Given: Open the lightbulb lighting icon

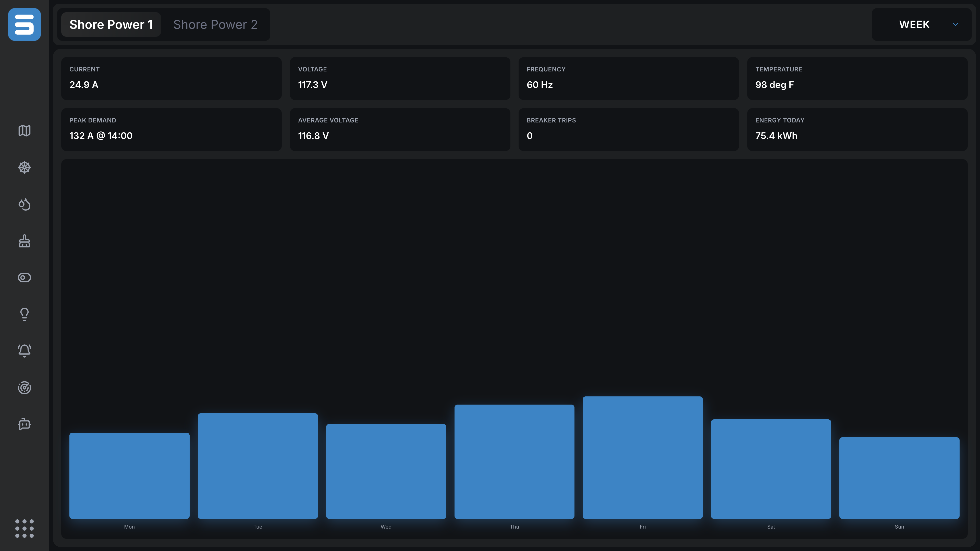Looking at the screenshot, I should 24,314.
